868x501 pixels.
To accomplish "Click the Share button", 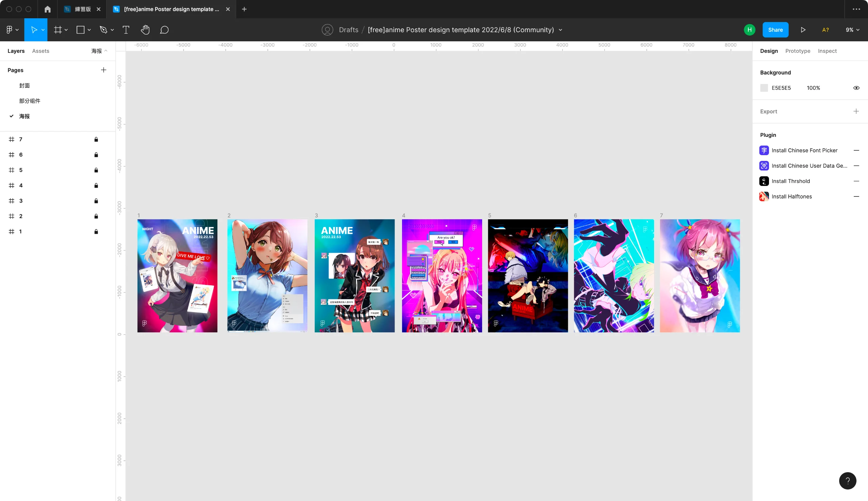I will point(775,30).
